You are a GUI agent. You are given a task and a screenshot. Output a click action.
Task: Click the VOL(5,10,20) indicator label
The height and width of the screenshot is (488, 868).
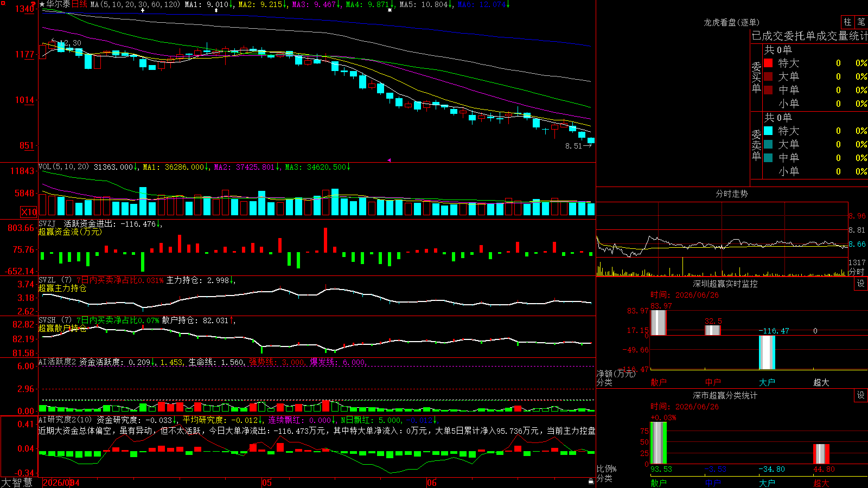pos(63,167)
